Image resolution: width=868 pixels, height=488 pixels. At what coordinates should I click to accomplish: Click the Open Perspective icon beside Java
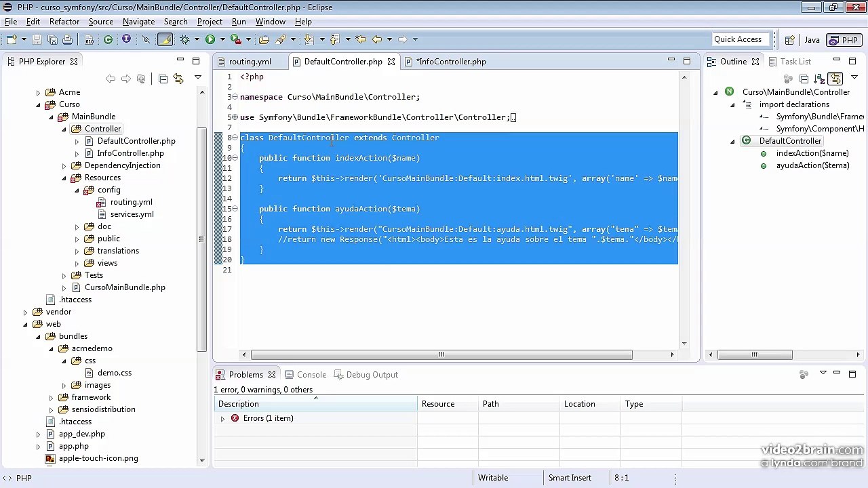pos(790,40)
